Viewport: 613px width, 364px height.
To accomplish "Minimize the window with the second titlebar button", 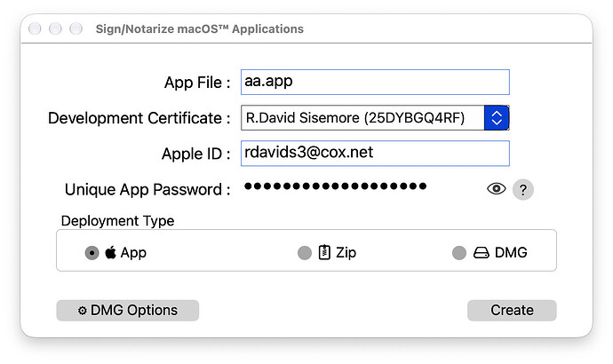I will 55,28.
